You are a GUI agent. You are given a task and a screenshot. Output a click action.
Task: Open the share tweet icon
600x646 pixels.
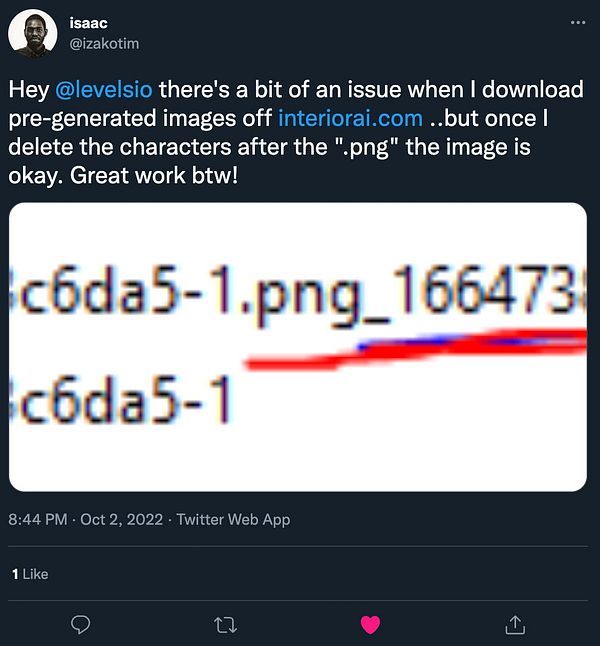pyautogui.click(x=515, y=625)
